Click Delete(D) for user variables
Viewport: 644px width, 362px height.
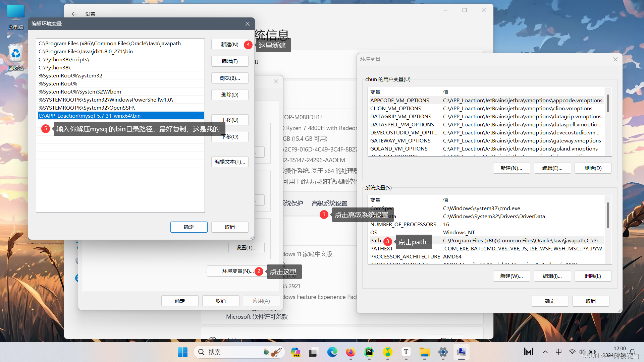(593, 168)
